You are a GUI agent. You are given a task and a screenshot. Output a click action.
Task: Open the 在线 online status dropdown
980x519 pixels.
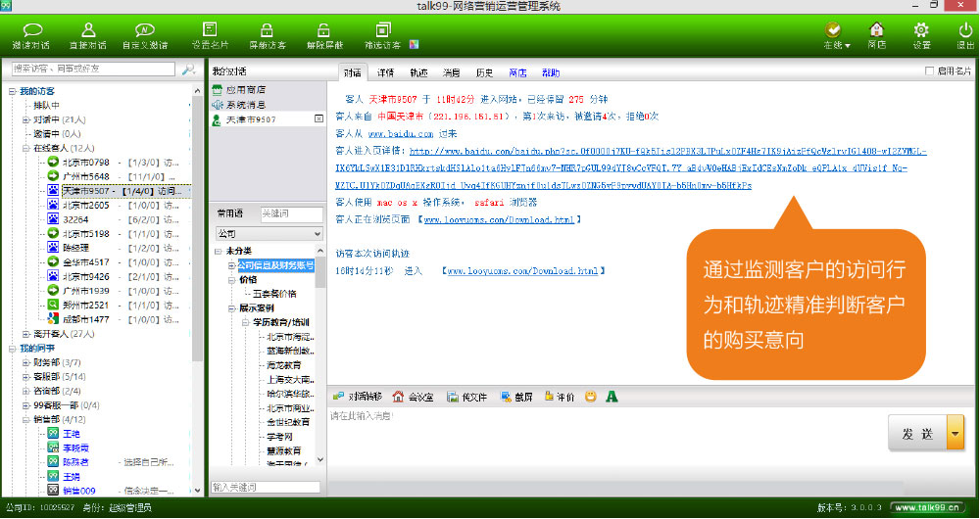click(836, 37)
